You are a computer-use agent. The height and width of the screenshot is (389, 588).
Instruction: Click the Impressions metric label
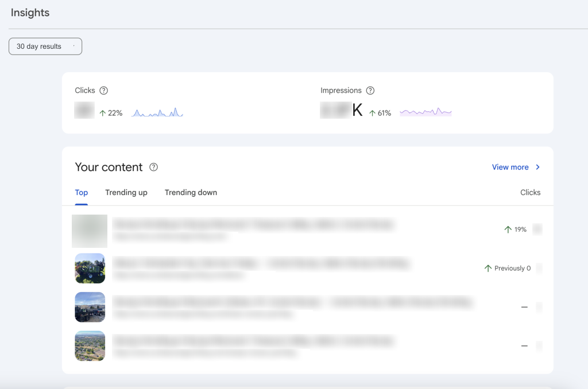pyautogui.click(x=341, y=90)
